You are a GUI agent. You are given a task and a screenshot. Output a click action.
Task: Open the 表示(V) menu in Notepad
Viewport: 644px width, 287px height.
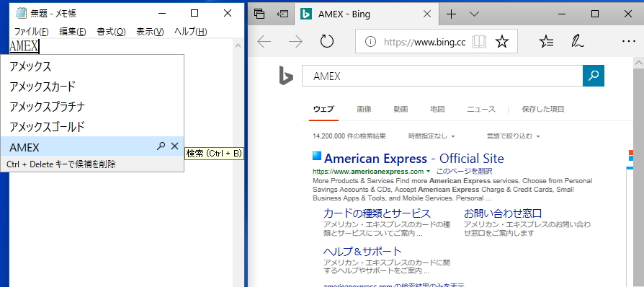pos(150,32)
